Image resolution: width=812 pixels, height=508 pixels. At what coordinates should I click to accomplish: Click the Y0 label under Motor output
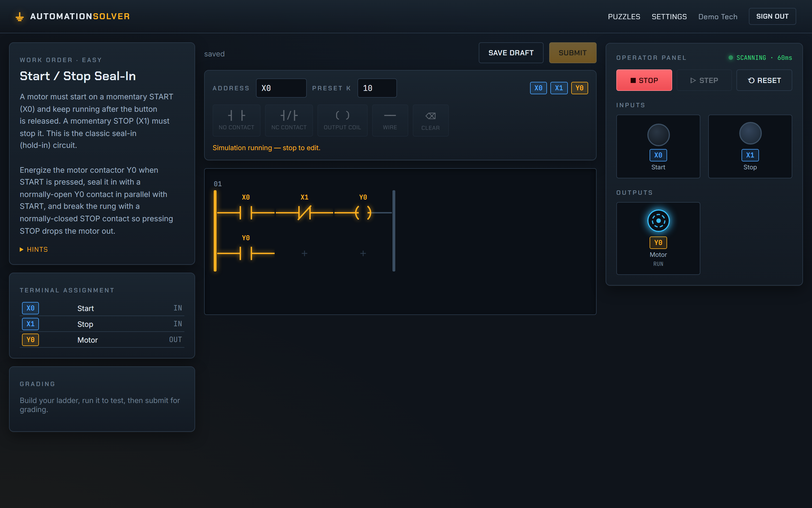[658, 243]
